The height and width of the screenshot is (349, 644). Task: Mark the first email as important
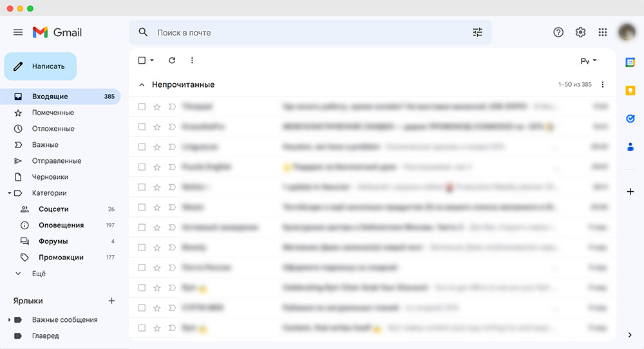tap(172, 107)
